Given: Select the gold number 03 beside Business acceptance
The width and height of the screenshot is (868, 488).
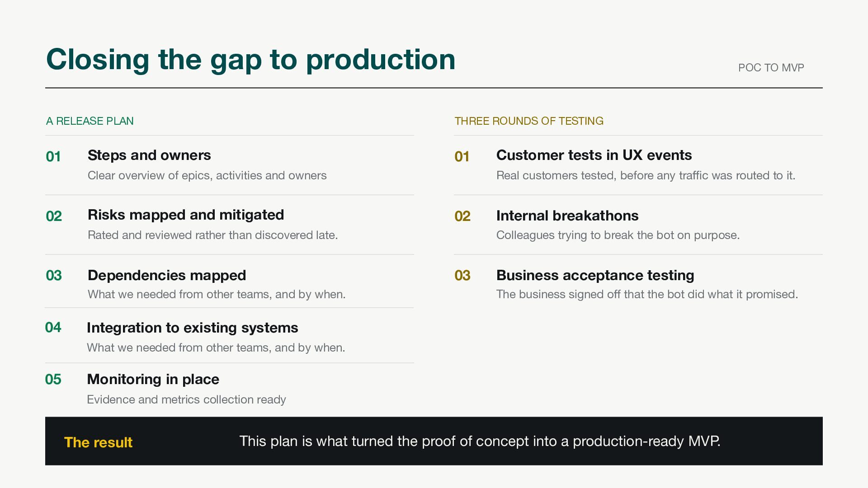Looking at the screenshot, I should click(462, 275).
